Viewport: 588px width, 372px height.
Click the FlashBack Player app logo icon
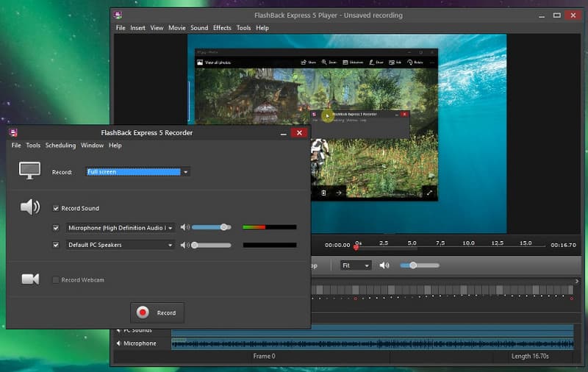click(118, 15)
